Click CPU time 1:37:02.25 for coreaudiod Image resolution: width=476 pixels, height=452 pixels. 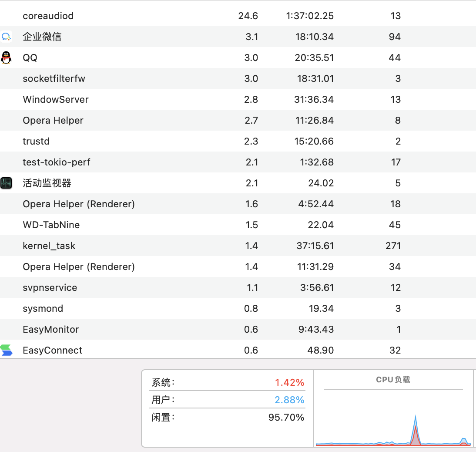(310, 16)
